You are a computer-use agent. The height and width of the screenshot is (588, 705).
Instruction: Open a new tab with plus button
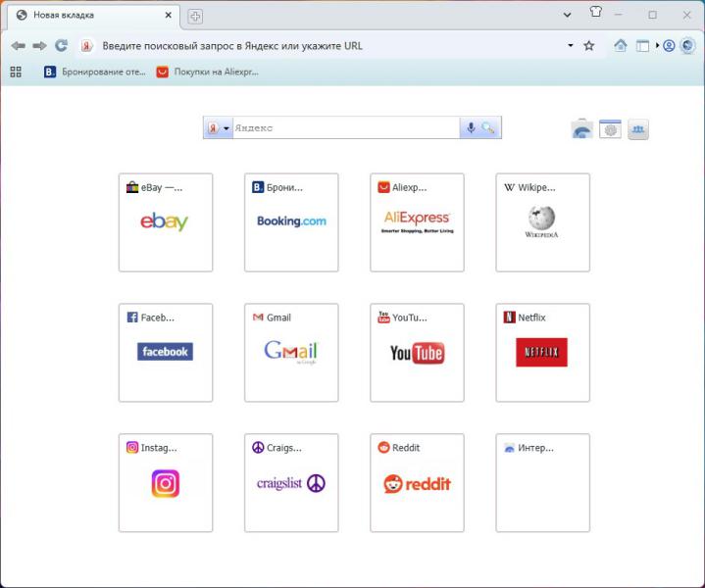coord(195,16)
